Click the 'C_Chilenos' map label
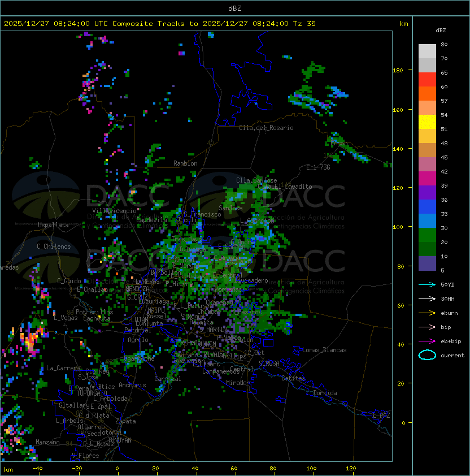Image resolution: width=470 pixels, height=476 pixels. (x=54, y=246)
